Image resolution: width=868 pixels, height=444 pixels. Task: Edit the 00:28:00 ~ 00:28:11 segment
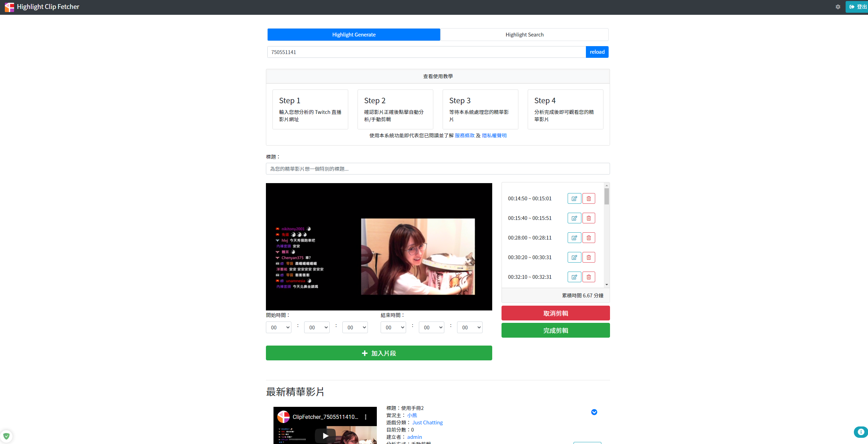point(574,238)
